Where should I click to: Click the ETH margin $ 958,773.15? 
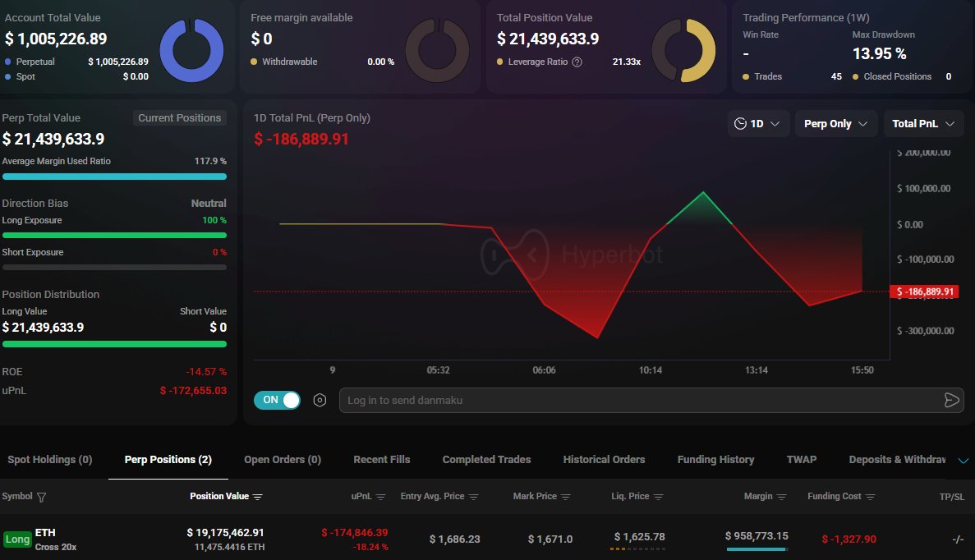click(x=757, y=535)
